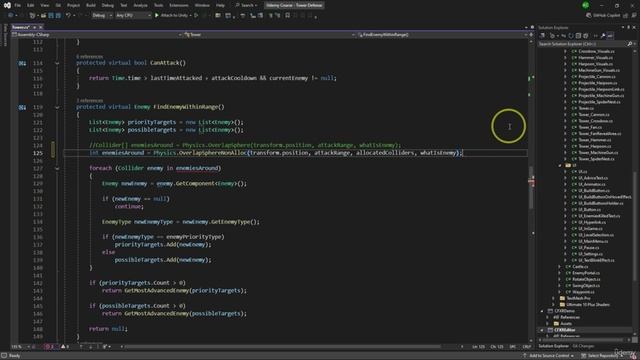Collapse the foreach block at line 127
This screenshot has width=640, height=360.
click(x=57, y=168)
